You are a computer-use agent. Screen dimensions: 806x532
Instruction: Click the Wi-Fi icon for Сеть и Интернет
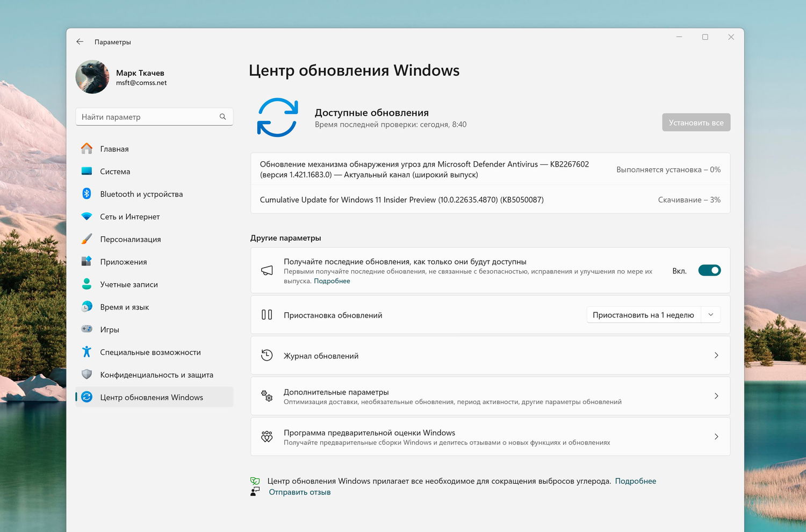pos(87,216)
